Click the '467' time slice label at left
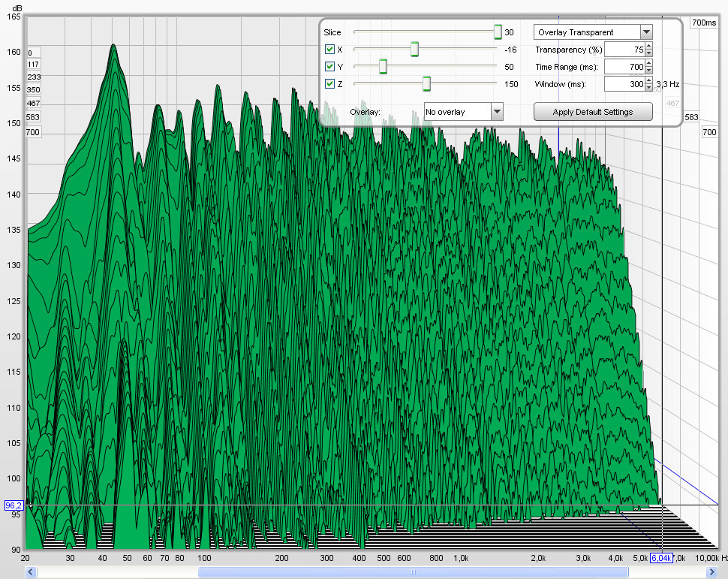The image size is (728, 579). point(34,103)
